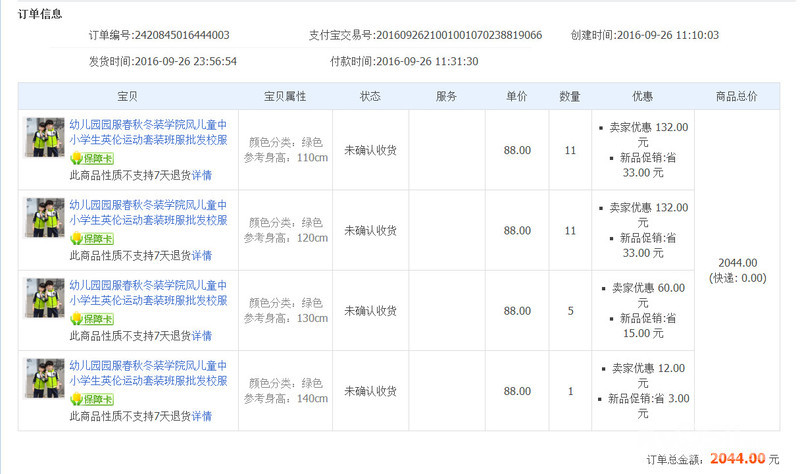Open product thumbnail in the 110cm row
The width and height of the screenshot is (800, 474).
[x=45, y=137]
